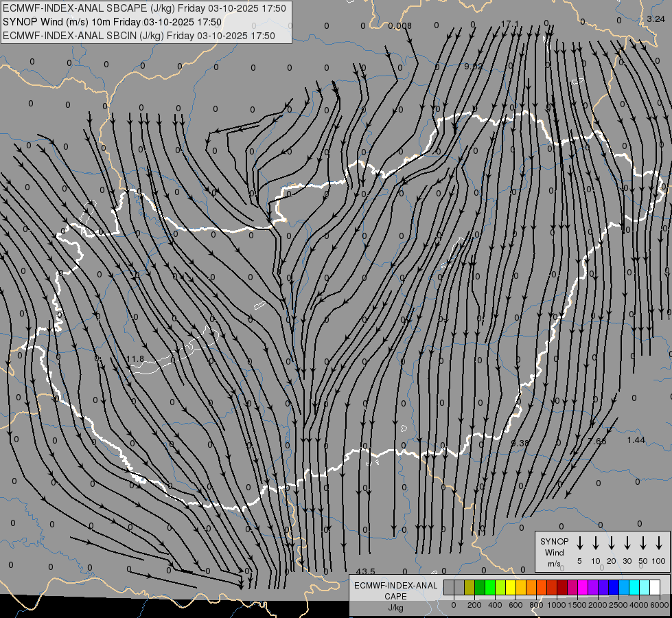Pick the white 6000 J/kg CAPE swatch

(655, 588)
